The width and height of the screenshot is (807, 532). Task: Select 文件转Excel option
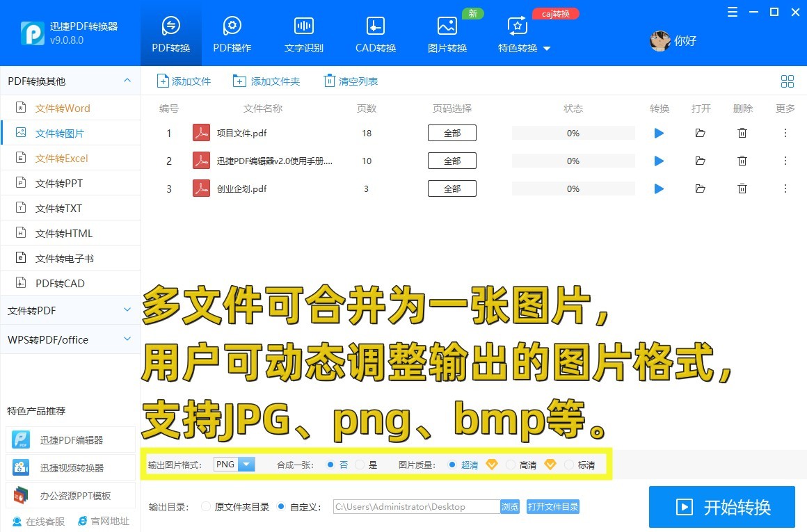tap(70, 158)
